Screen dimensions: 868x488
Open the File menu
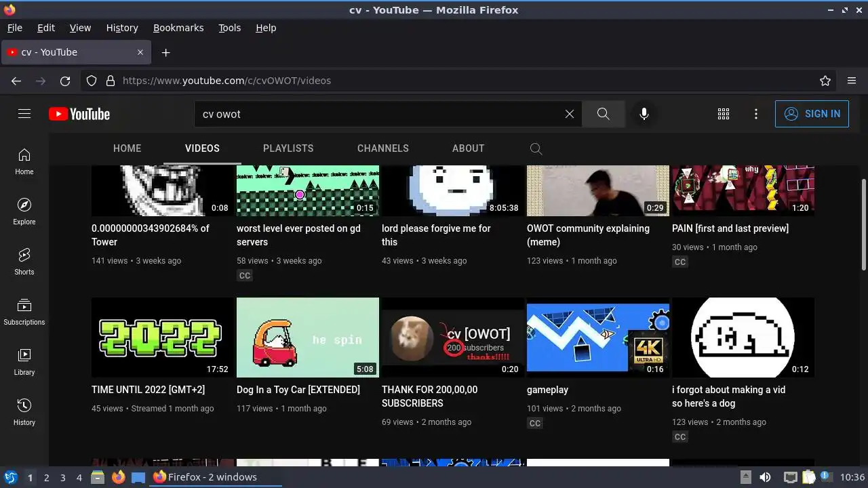pos(14,28)
